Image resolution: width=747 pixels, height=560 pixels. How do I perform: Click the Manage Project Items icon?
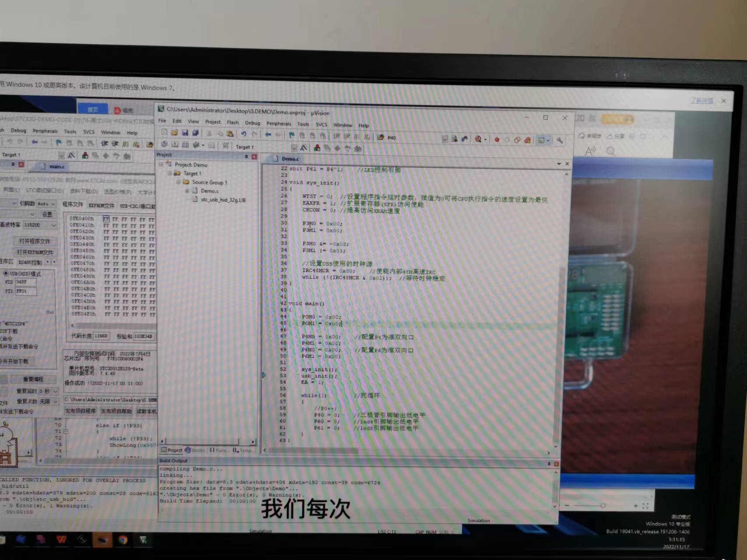[317, 148]
